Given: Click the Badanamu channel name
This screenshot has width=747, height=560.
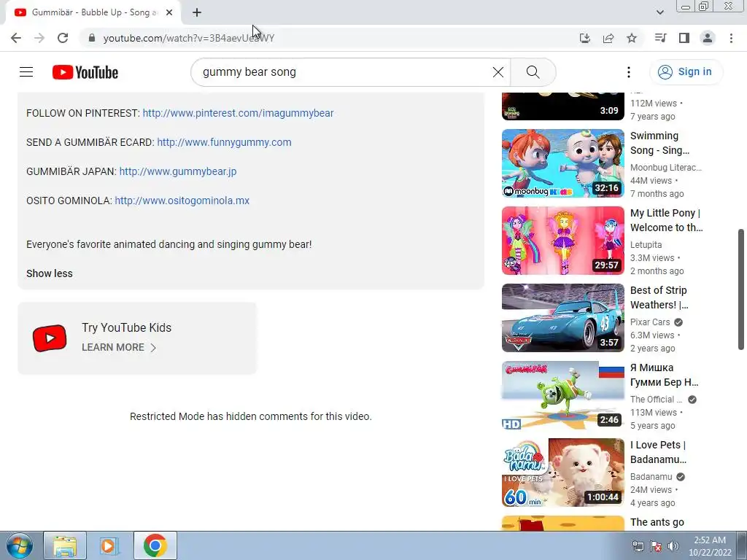Looking at the screenshot, I should click(x=651, y=477).
